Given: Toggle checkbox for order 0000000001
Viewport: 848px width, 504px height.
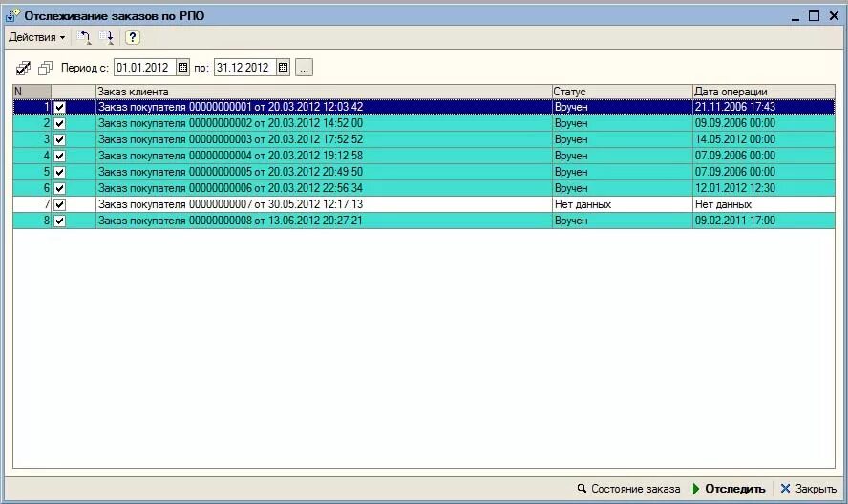Looking at the screenshot, I should coord(59,107).
